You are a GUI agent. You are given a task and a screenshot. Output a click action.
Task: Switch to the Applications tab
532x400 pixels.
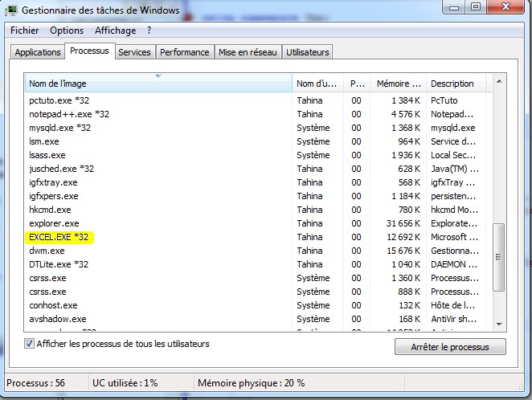(38, 52)
